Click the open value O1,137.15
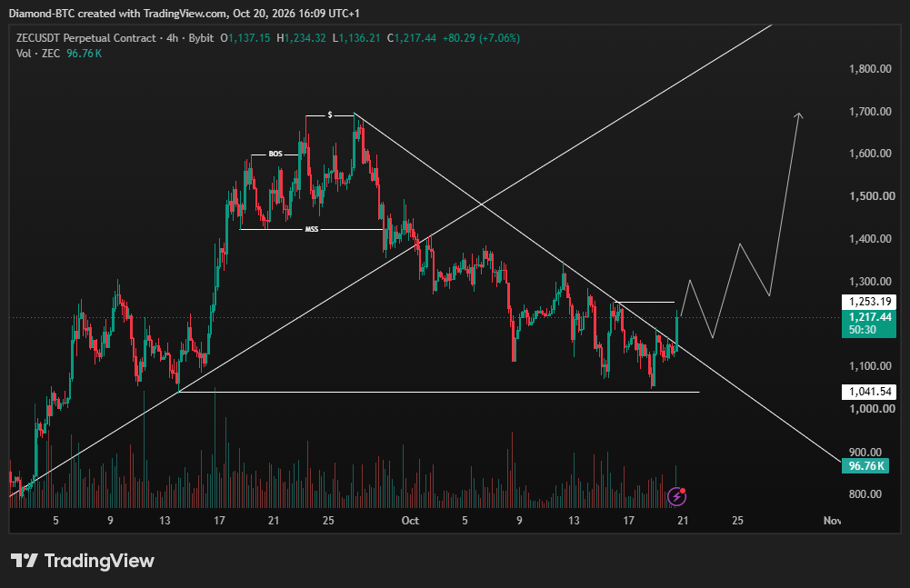Viewport: 910px width, 588px height. click(245, 38)
